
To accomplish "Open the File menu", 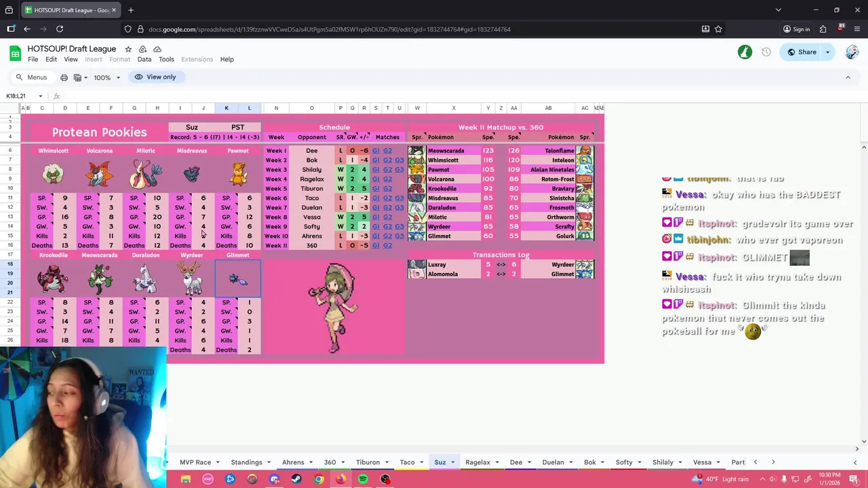I will click(33, 60).
